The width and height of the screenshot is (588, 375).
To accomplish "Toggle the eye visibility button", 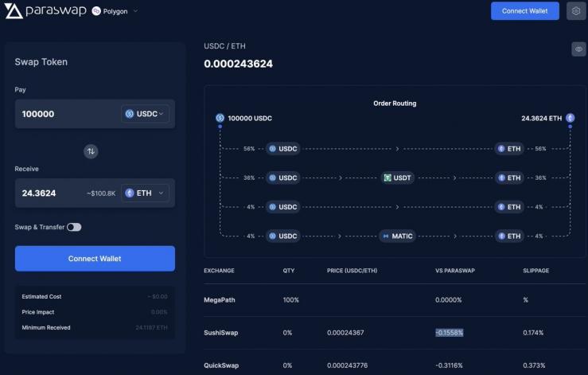I will point(578,49).
